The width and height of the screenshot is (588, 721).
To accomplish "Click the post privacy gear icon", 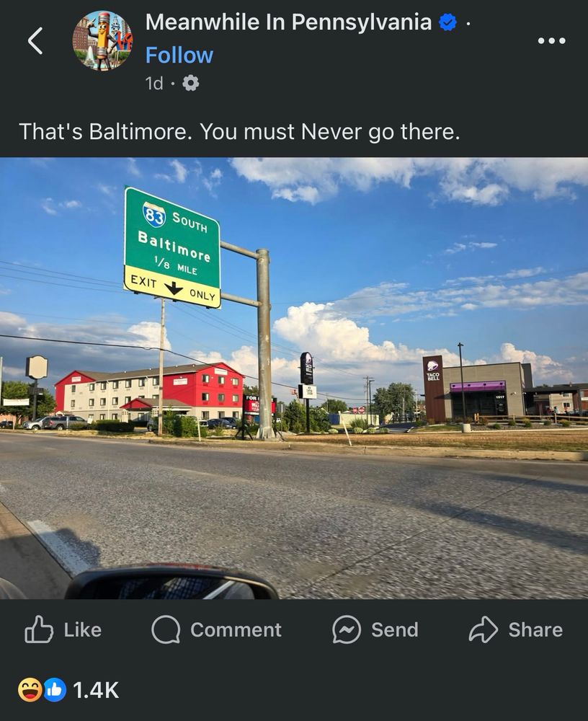I will click(191, 83).
